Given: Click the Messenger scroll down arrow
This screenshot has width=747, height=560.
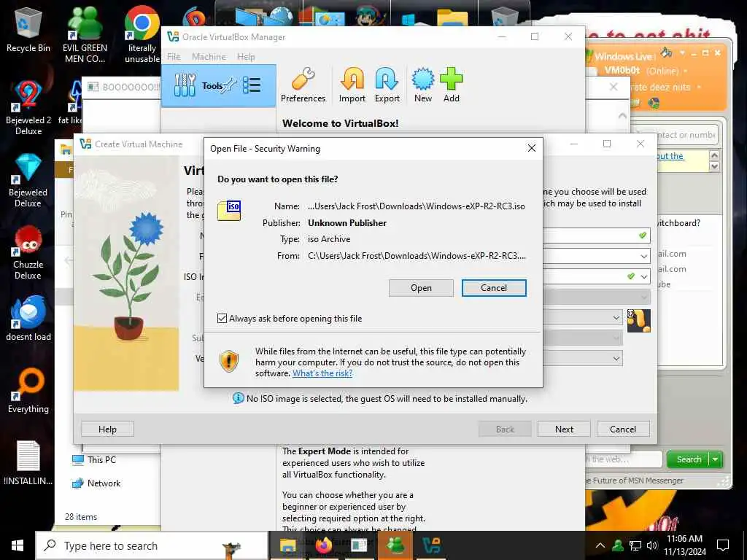Looking at the screenshot, I should click(x=714, y=167).
